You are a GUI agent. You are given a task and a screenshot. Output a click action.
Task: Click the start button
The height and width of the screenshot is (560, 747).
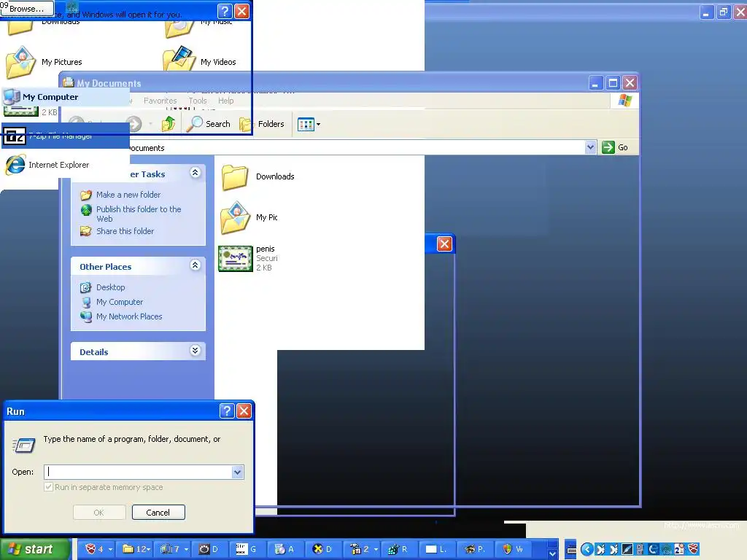coord(35,549)
